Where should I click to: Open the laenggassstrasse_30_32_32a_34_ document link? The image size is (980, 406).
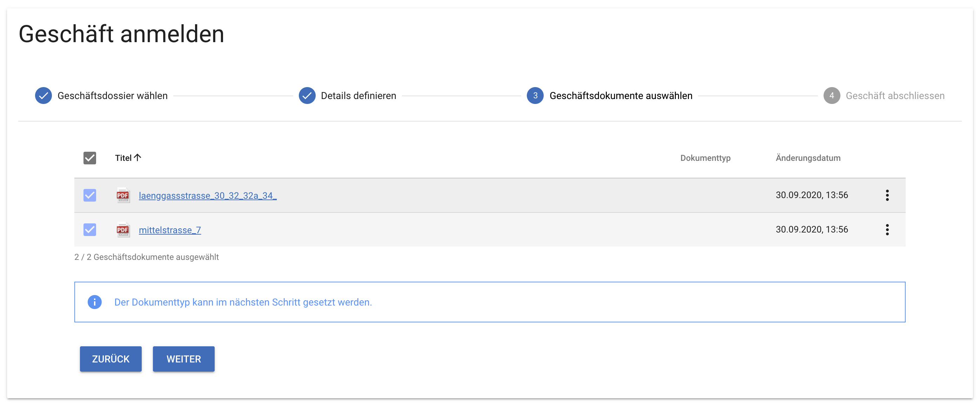click(x=207, y=195)
